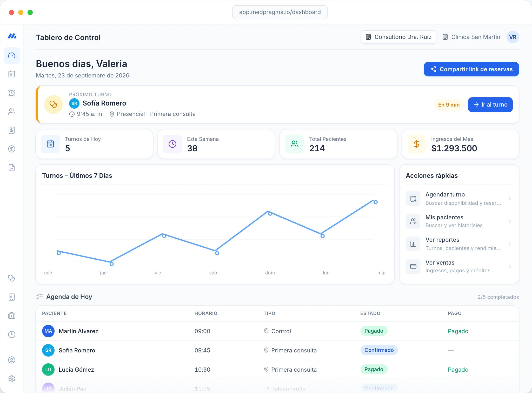Open the invoice receipt icon in sidebar
The height and width of the screenshot is (394, 532).
click(12, 130)
